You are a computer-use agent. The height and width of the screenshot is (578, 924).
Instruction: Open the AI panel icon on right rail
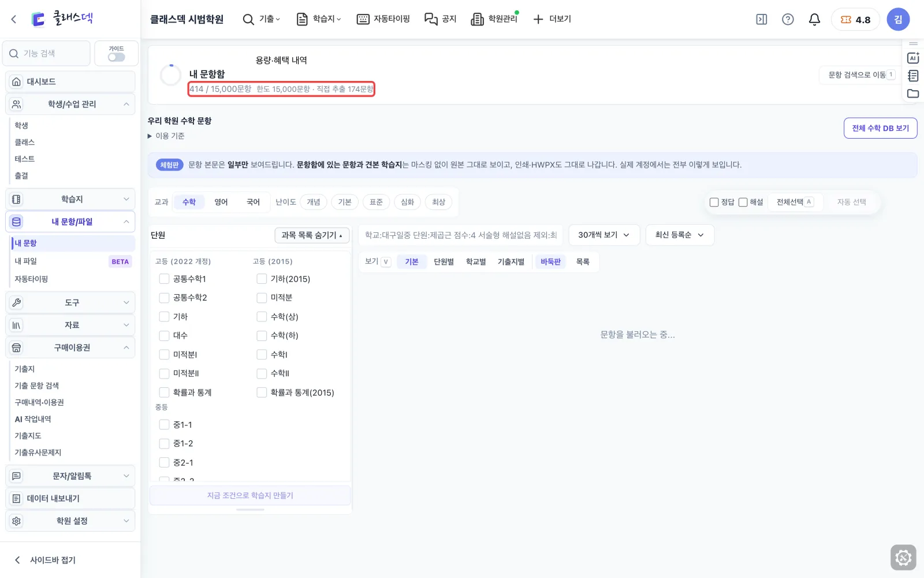click(x=913, y=58)
